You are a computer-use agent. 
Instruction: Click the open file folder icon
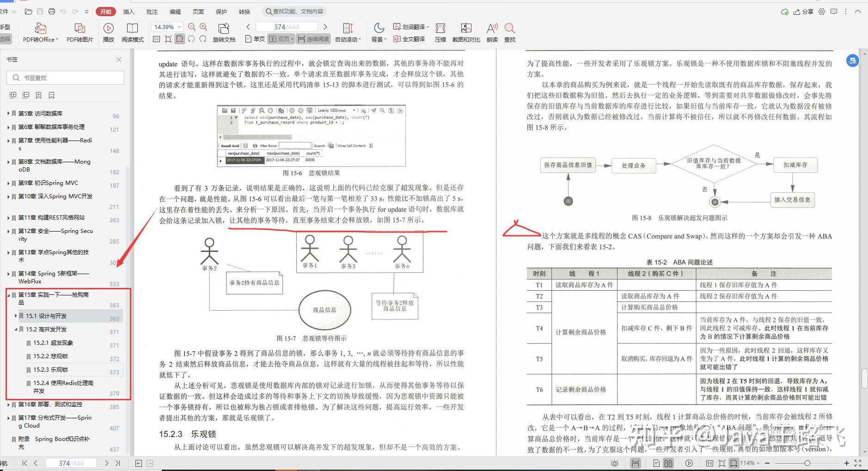click(x=29, y=12)
